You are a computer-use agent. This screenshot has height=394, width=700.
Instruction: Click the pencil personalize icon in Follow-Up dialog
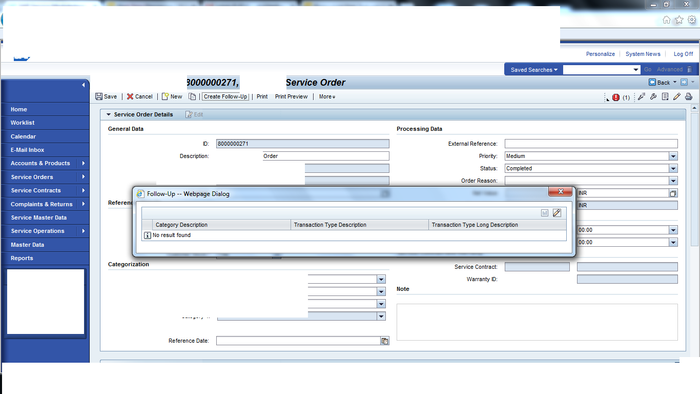coord(557,213)
